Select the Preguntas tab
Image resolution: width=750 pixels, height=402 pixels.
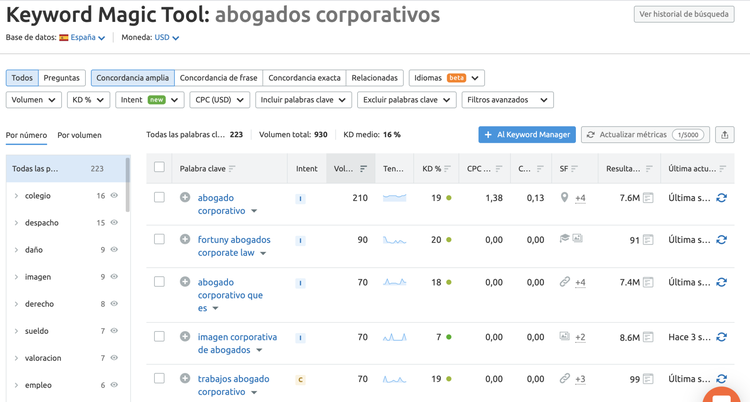pyautogui.click(x=61, y=78)
